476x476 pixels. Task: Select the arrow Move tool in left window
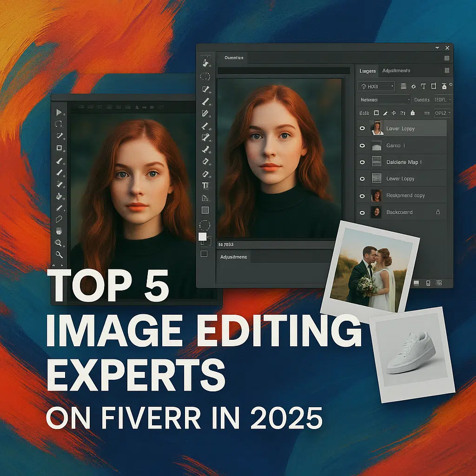click(x=59, y=112)
